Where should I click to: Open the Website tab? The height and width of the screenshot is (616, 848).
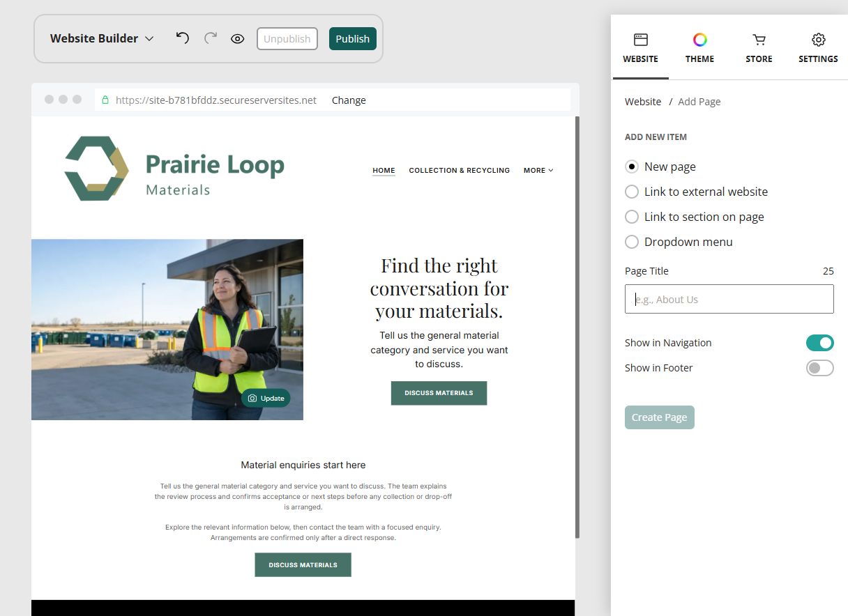[x=640, y=47]
